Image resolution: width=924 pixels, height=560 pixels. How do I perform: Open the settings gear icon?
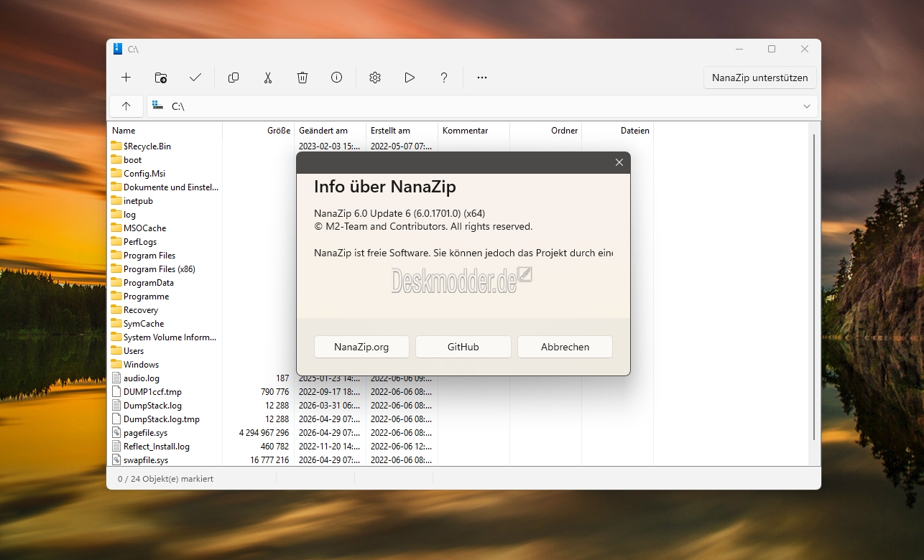[x=375, y=78]
